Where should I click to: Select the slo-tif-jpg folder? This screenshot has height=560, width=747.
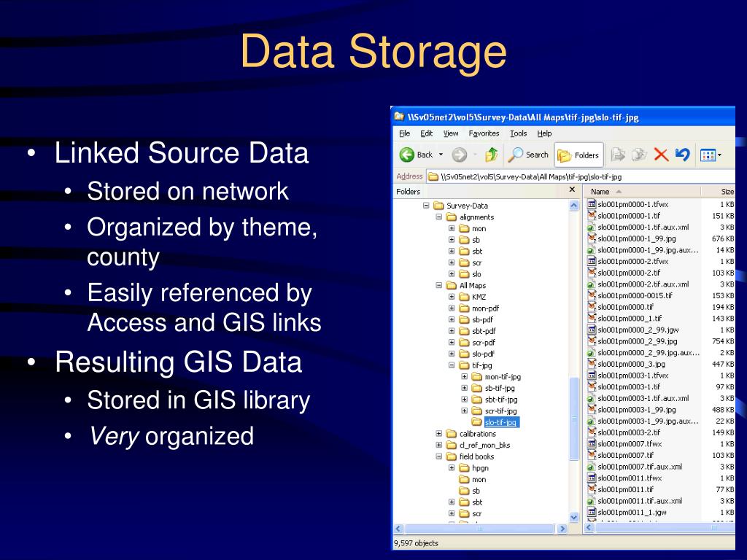[500, 422]
